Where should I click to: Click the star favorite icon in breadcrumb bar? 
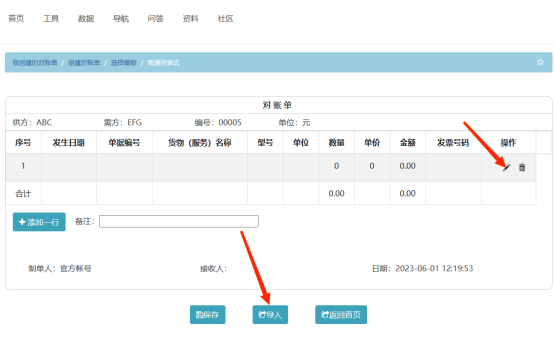pyautogui.click(x=540, y=62)
